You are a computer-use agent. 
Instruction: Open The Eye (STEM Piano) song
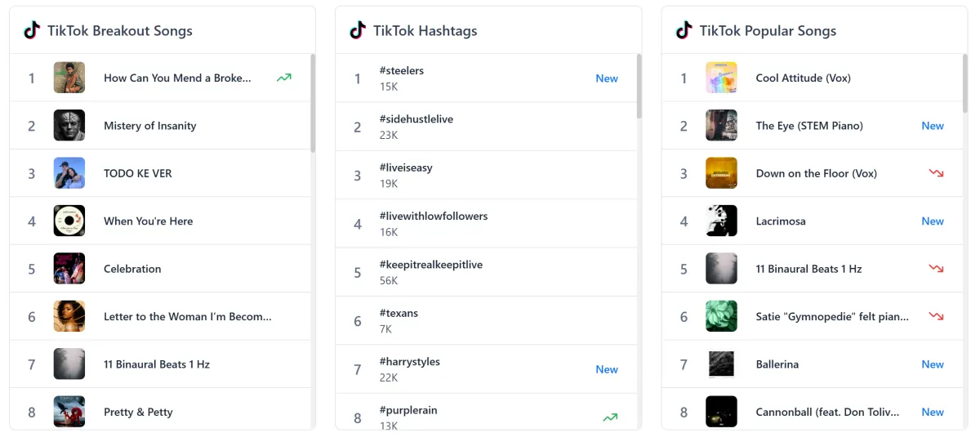click(x=809, y=126)
